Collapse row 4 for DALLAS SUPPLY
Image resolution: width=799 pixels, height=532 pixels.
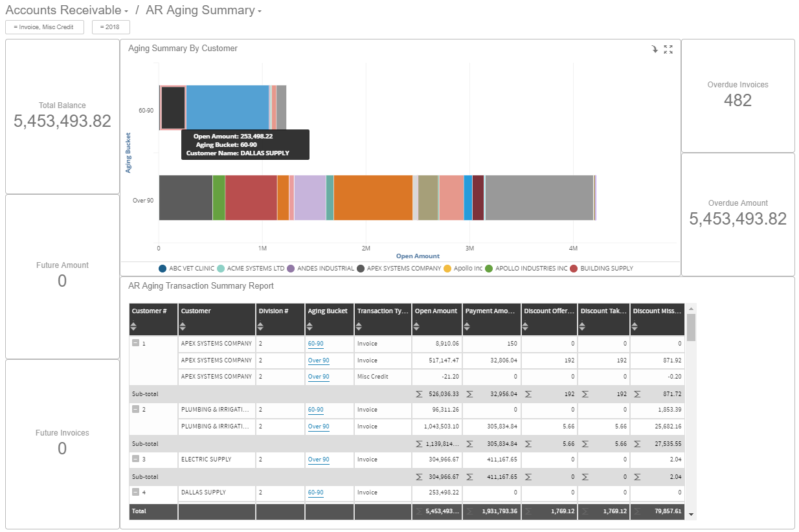tap(136, 493)
